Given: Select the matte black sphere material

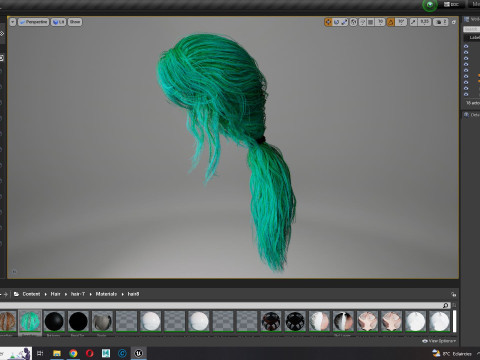Looking at the screenshot, I should point(78,321).
